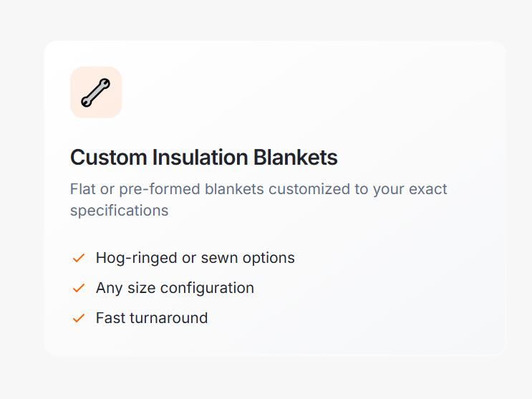Click the checkmark beside Hog-ringed or sewn options

pyautogui.click(x=79, y=258)
